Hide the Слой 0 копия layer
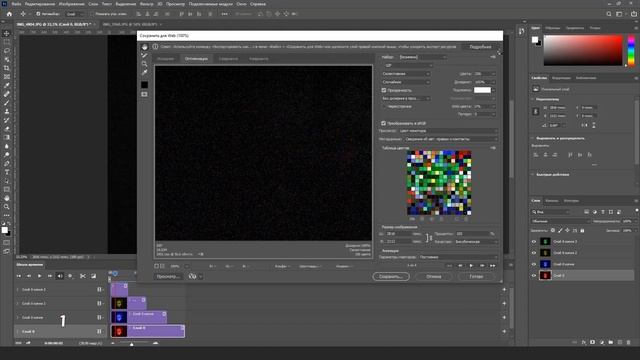This screenshot has height=360, width=640. click(534, 264)
